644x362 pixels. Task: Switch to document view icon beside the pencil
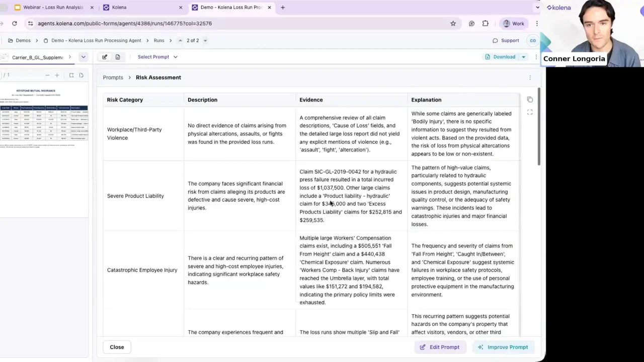[117, 56]
